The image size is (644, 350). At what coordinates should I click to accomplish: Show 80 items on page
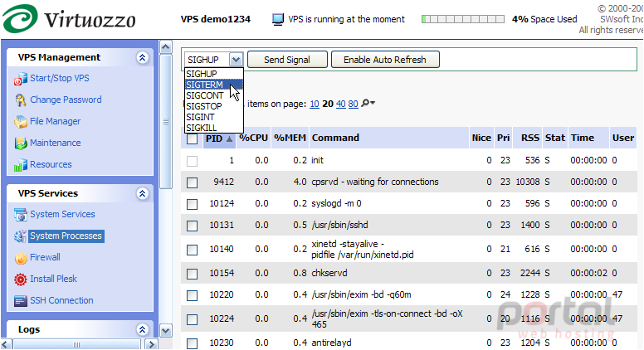pyautogui.click(x=353, y=104)
